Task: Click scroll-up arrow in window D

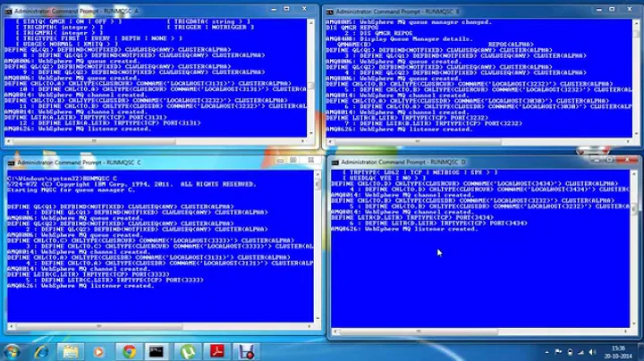Action: (634, 174)
